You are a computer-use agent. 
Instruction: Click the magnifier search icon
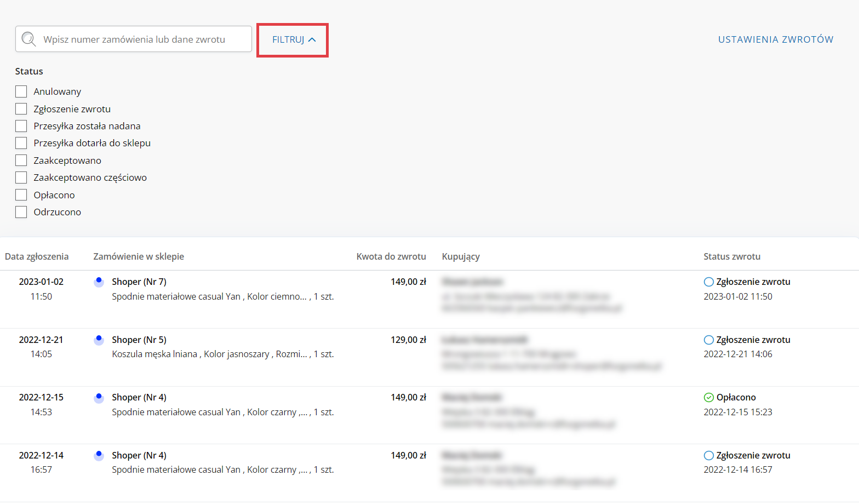(28, 39)
